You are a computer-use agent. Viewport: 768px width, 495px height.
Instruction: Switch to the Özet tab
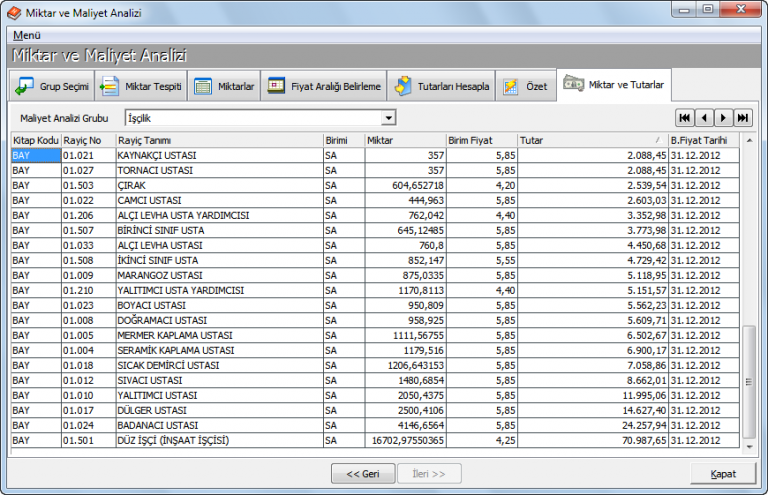pos(526,87)
